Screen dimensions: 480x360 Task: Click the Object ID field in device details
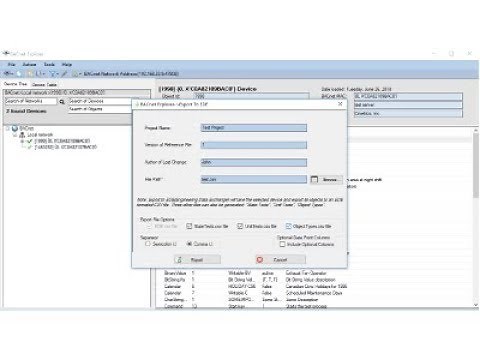pos(252,96)
